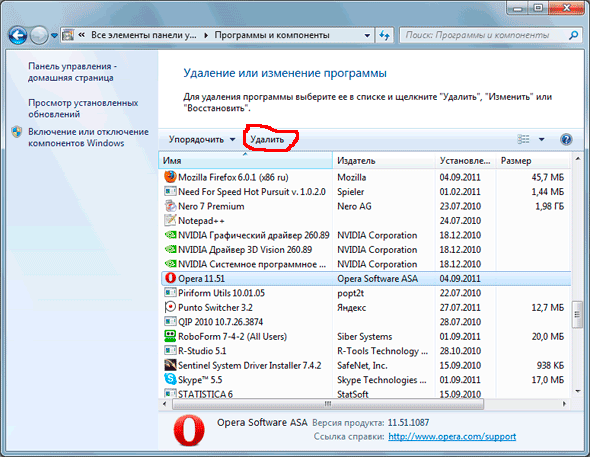
Task: Open the Просмотр установленных обновлений link
Action: point(83,108)
